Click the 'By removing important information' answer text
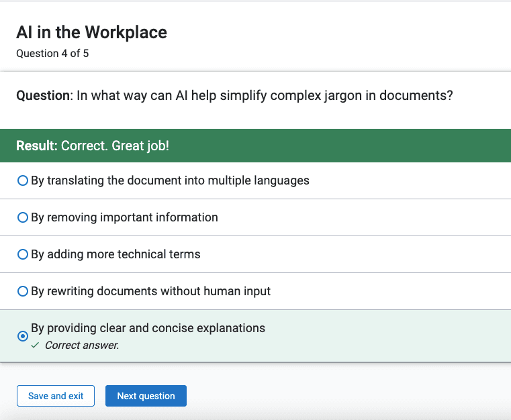The image size is (511, 420). pyautogui.click(x=124, y=217)
